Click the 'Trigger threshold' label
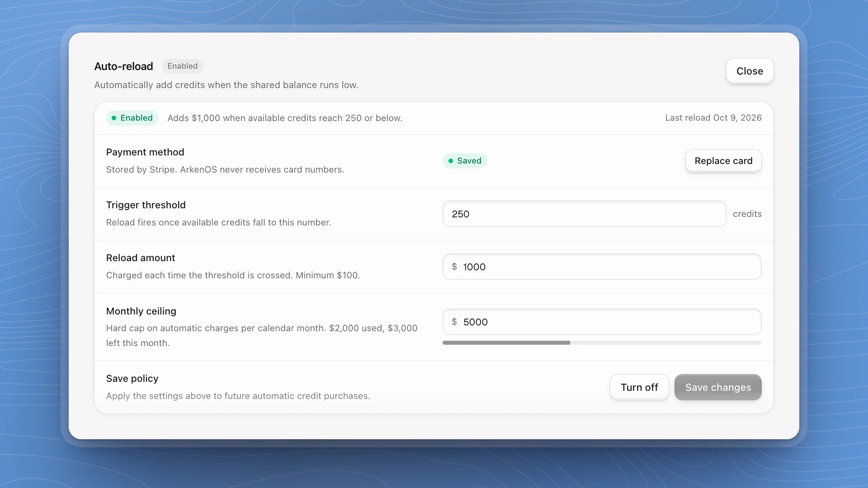This screenshot has width=868, height=488. 146,205
